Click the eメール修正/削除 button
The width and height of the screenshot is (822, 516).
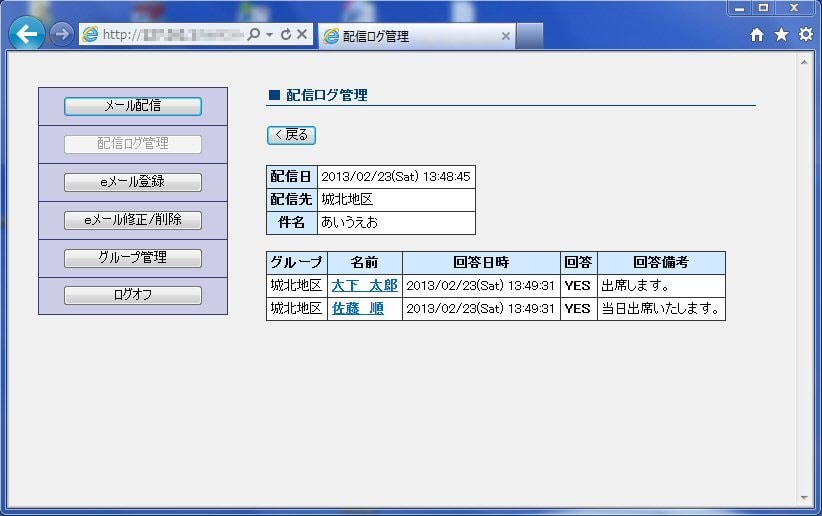[133, 220]
